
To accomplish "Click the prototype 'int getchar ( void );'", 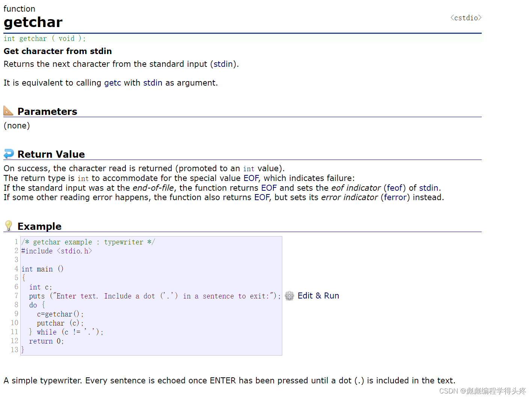I will (x=45, y=39).
